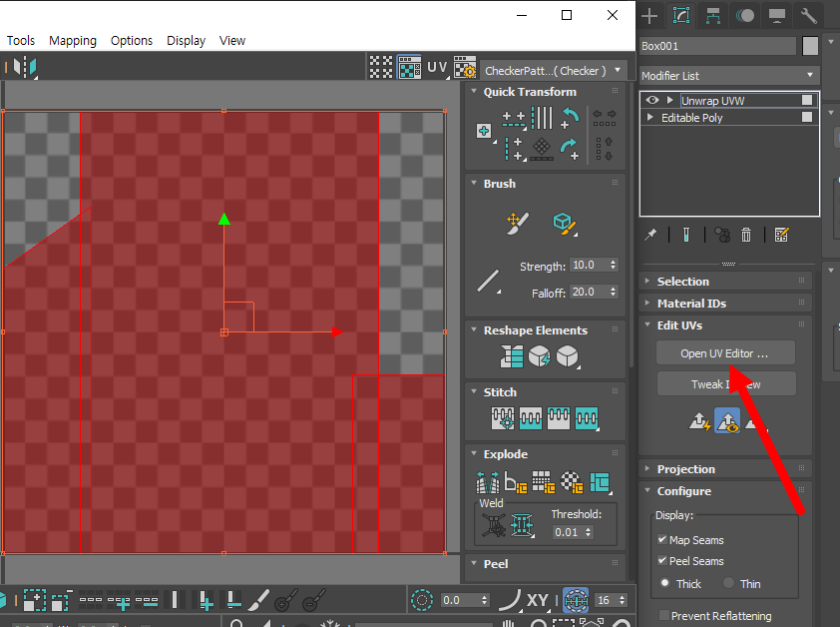
Task: Expand the Projection rollout
Action: coord(725,469)
